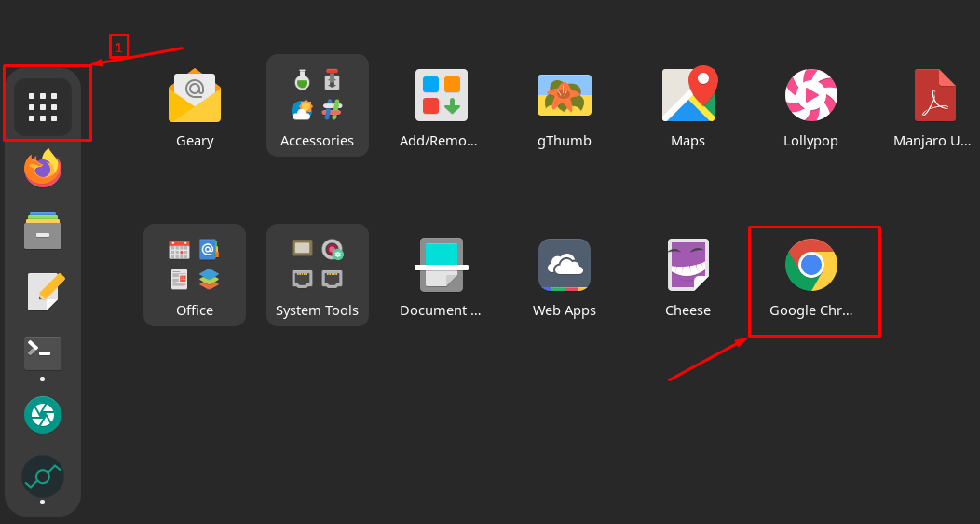Click the 'gThumb' label text
The width and height of the screenshot is (980, 524).
click(565, 142)
